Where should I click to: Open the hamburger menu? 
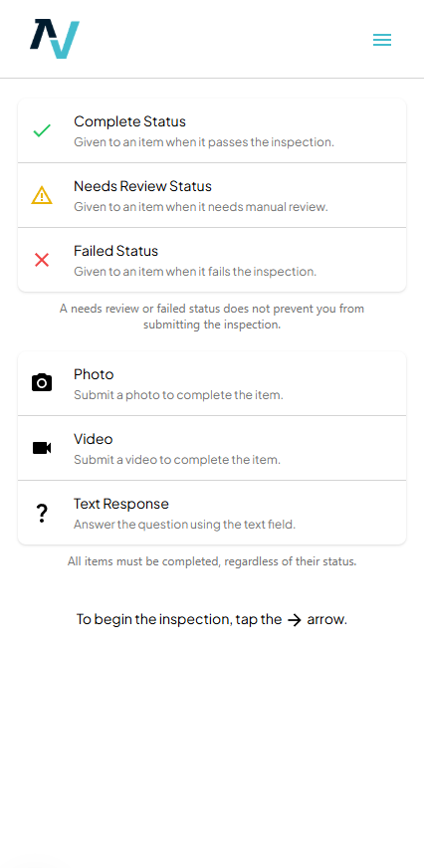point(382,40)
